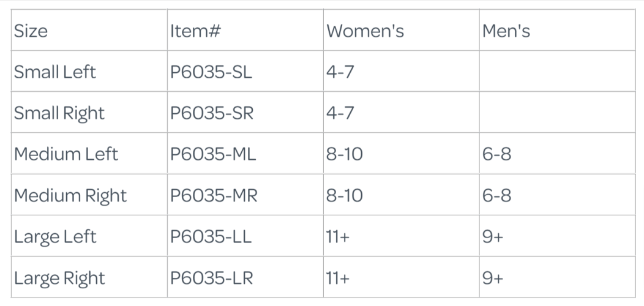Click Women's 11+ in Large Left row
The height and width of the screenshot is (306, 644).
(x=338, y=237)
